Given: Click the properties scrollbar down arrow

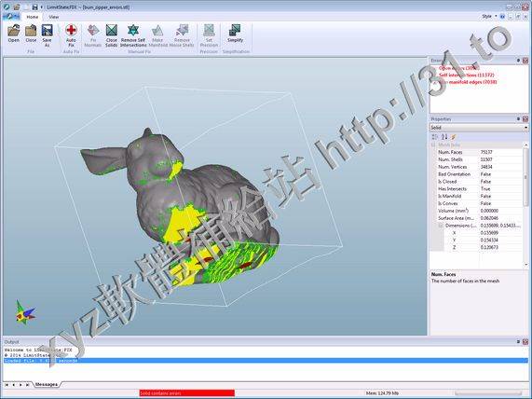Looking at the screenshot, I should (525, 265).
